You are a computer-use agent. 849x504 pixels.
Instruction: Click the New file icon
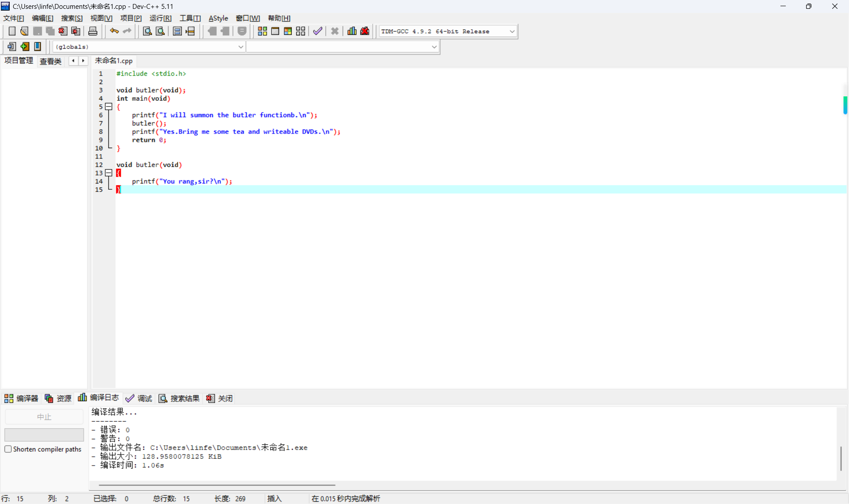coord(12,31)
